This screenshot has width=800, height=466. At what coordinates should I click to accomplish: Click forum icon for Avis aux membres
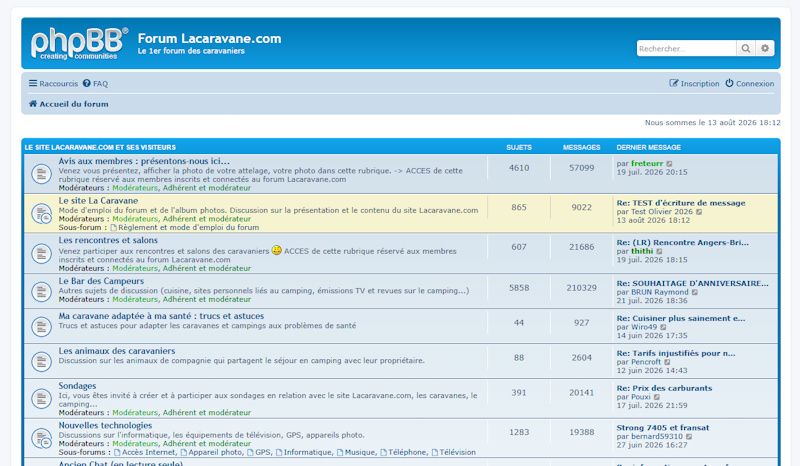pos(41,174)
